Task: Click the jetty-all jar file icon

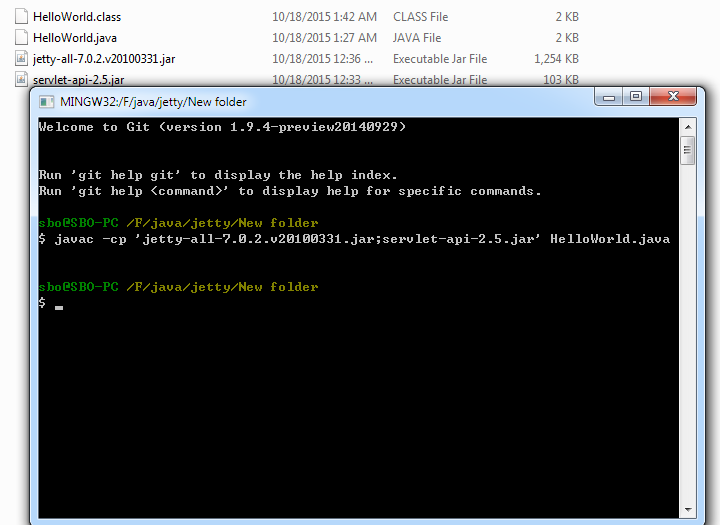Action: [x=23, y=59]
